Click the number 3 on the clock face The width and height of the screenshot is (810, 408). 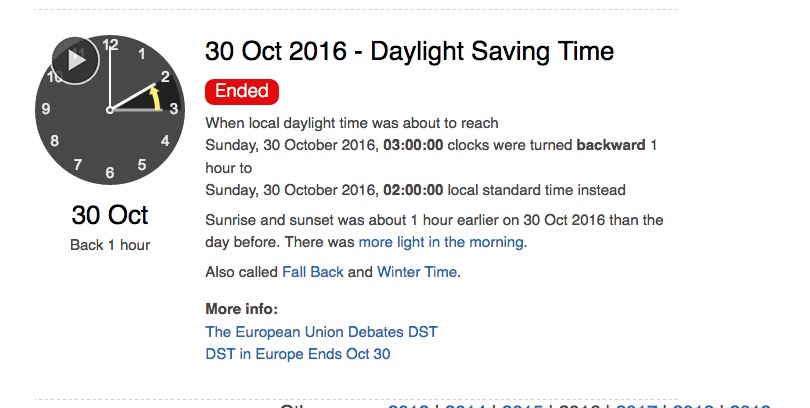(x=174, y=109)
